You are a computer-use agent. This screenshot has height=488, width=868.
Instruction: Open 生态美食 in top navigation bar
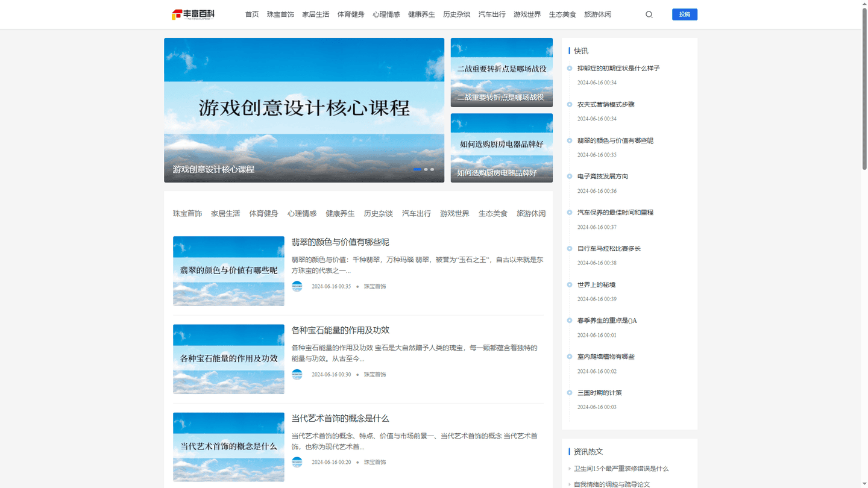pos(562,14)
